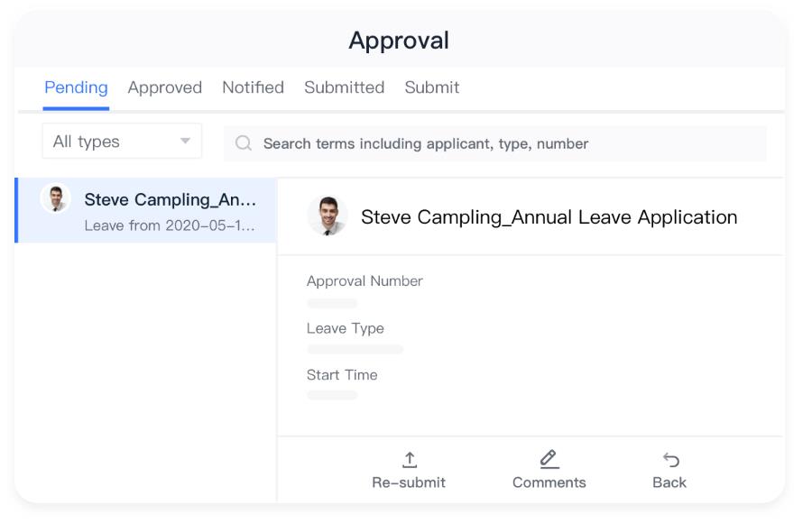Click the Back button label

point(669,482)
